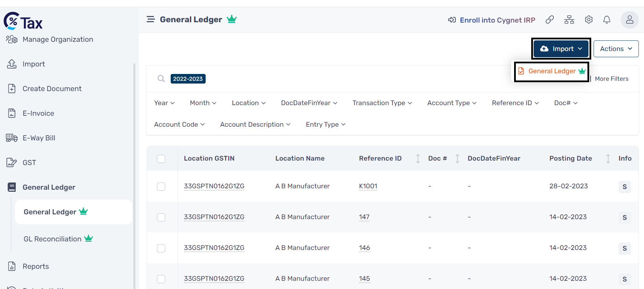This screenshot has width=644, height=289.
Task: Click the S info badge for row 146
Action: coord(624,248)
